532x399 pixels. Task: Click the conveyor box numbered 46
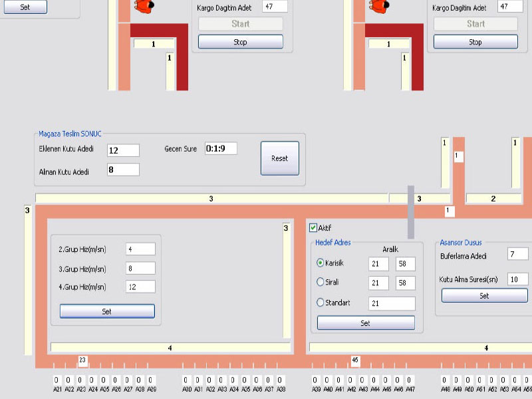(x=355, y=360)
